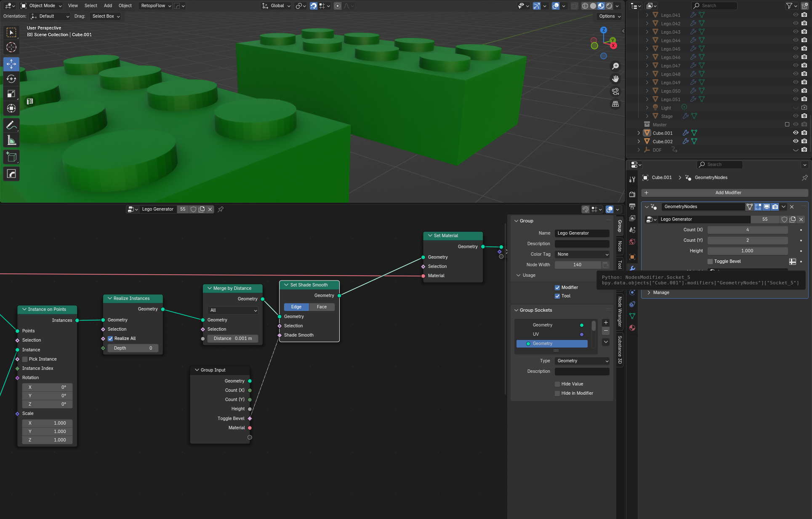Expand Cube.002 in the outliner
812x519 pixels.
click(x=639, y=142)
